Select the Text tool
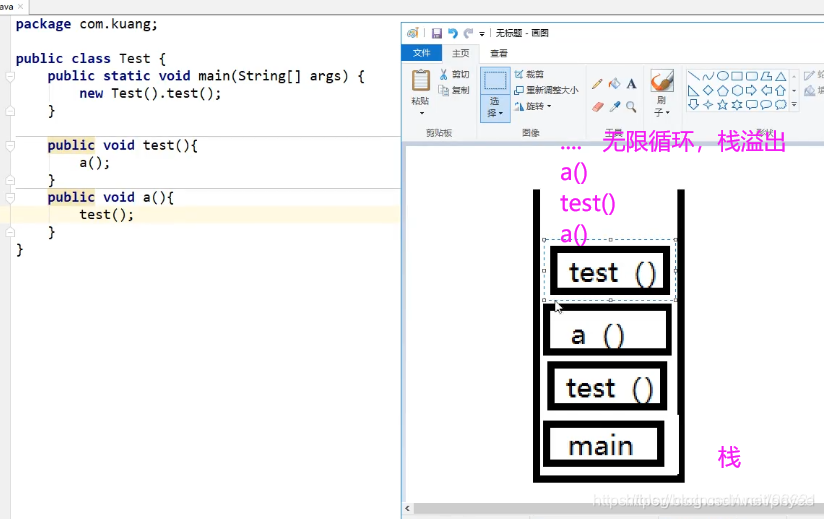The image size is (824, 519). 631,84
